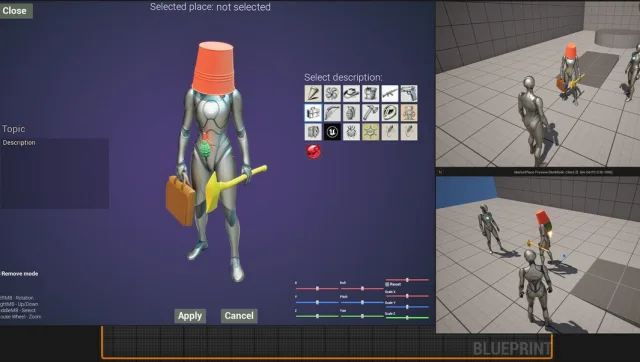
Task: Pick the highlighted suitcase item icon
Action: click(x=313, y=112)
